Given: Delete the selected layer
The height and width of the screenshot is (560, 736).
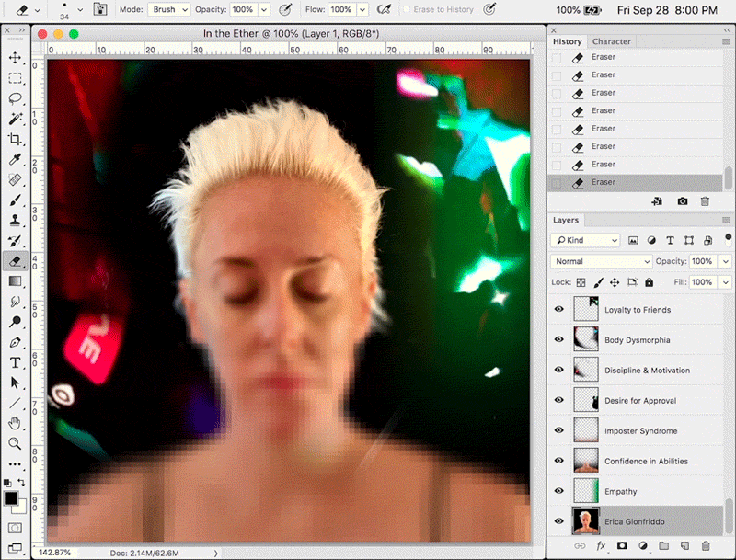Looking at the screenshot, I should [706, 546].
